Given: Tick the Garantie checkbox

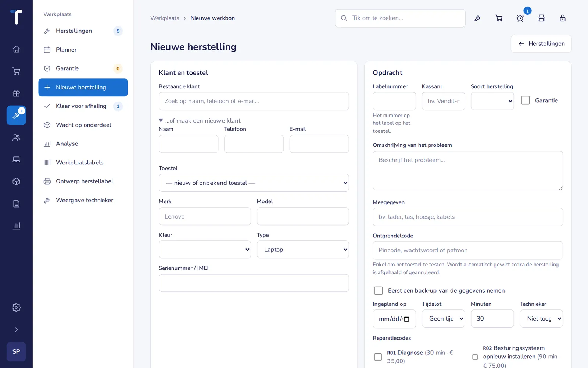Looking at the screenshot, I should click(x=526, y=100).
